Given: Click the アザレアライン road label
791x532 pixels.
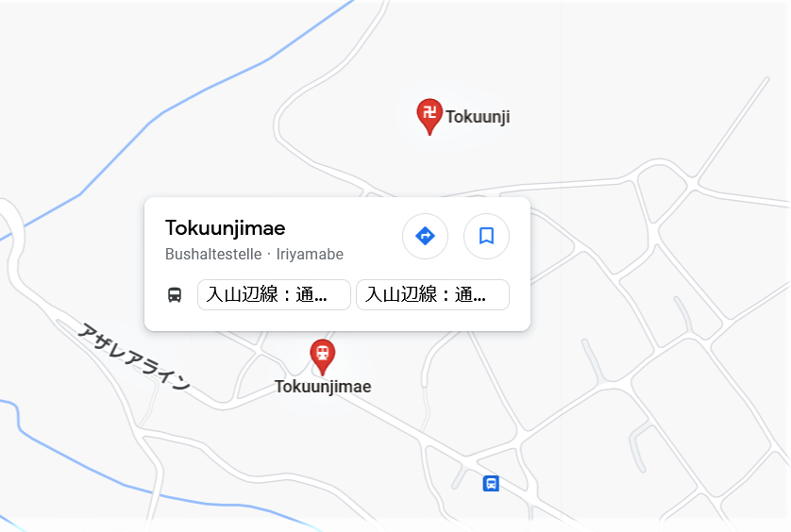Looking at the screenshot, I should coord(134,357).
